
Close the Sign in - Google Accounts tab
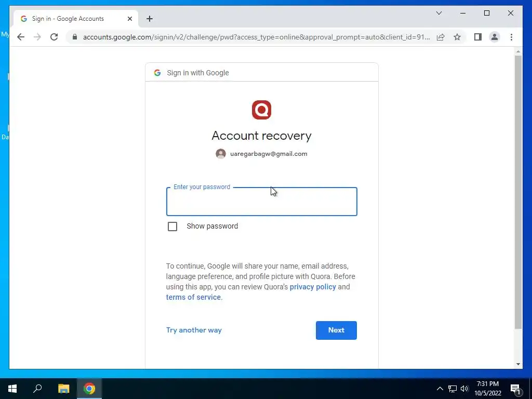pos(129,19)
